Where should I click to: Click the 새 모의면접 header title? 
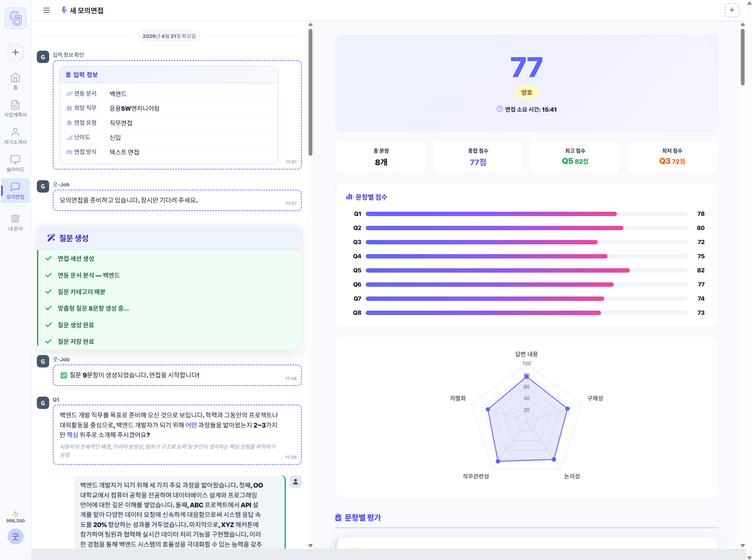tap(87, 11)
